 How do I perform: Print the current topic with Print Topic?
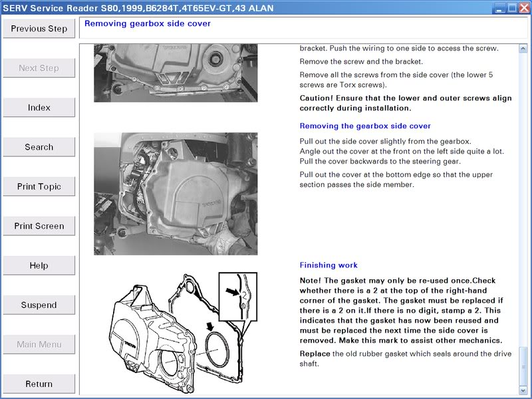coord(39,187)
